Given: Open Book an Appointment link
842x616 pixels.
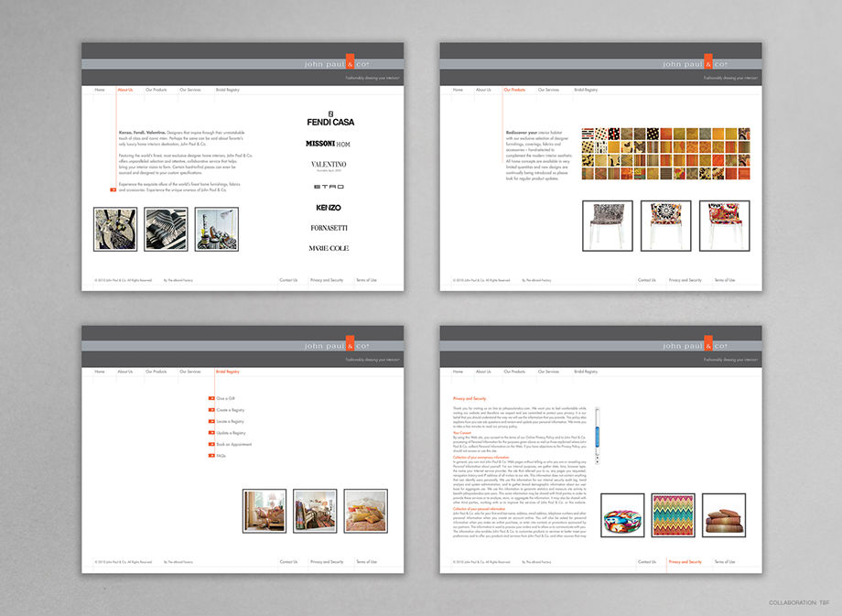Looking at the screenshot, I should pyautogui.click(x=234, y=444).
